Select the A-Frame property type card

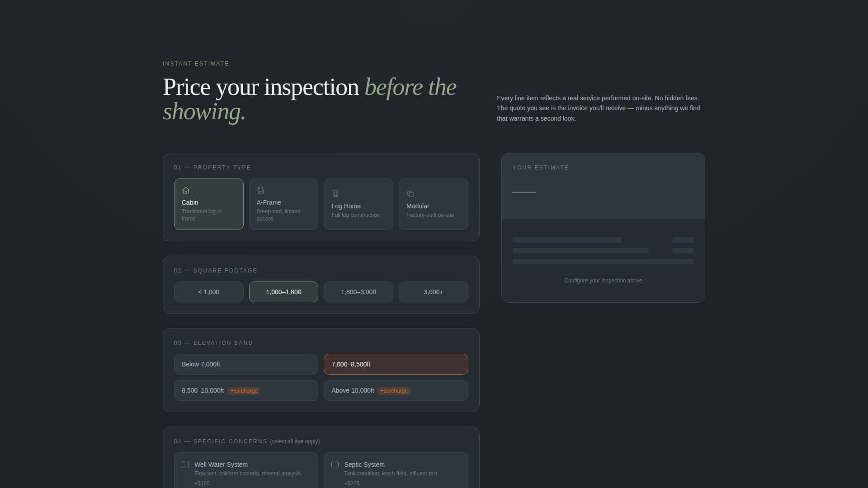pyautogui.click(x=283, y=204)
